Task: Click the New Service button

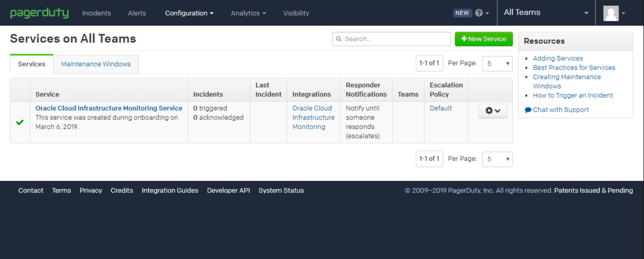Action: tap(484, 39)
